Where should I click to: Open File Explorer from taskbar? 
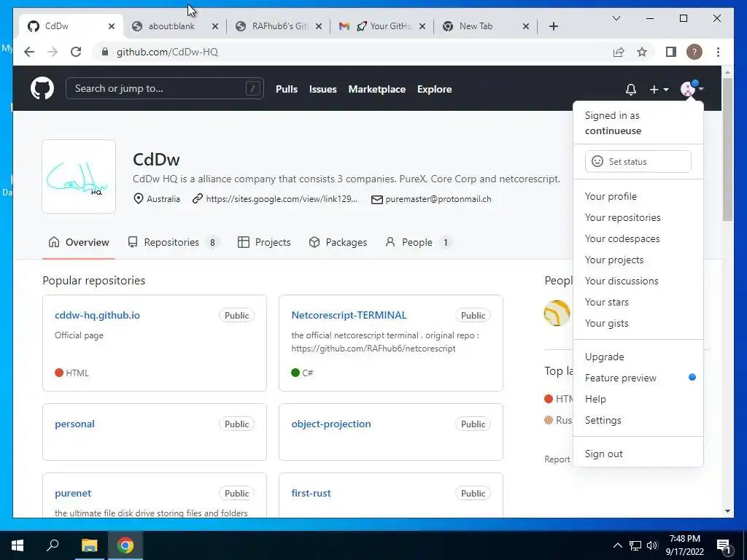[89, 545]
